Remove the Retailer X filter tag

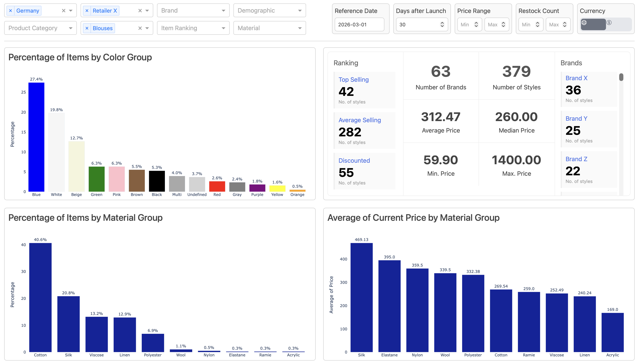[x=87, y=11]
